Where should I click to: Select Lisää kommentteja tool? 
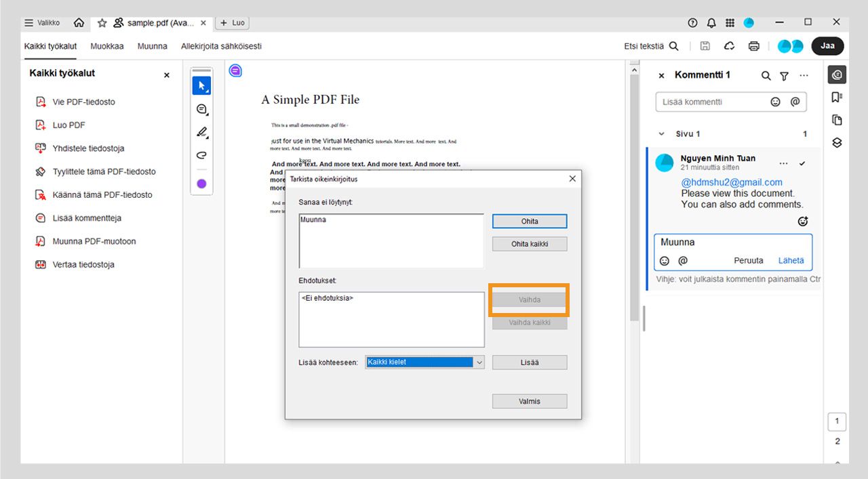click(x=78, y=218)
